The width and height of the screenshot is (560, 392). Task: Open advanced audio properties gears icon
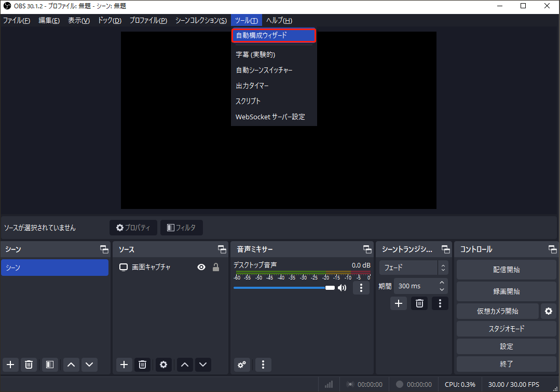point(242,365)
